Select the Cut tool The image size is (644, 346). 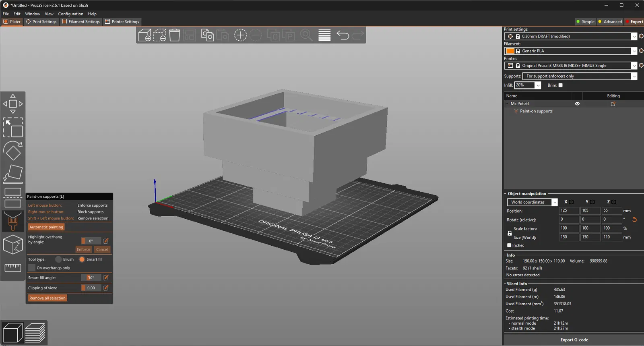tap(13, 197)
